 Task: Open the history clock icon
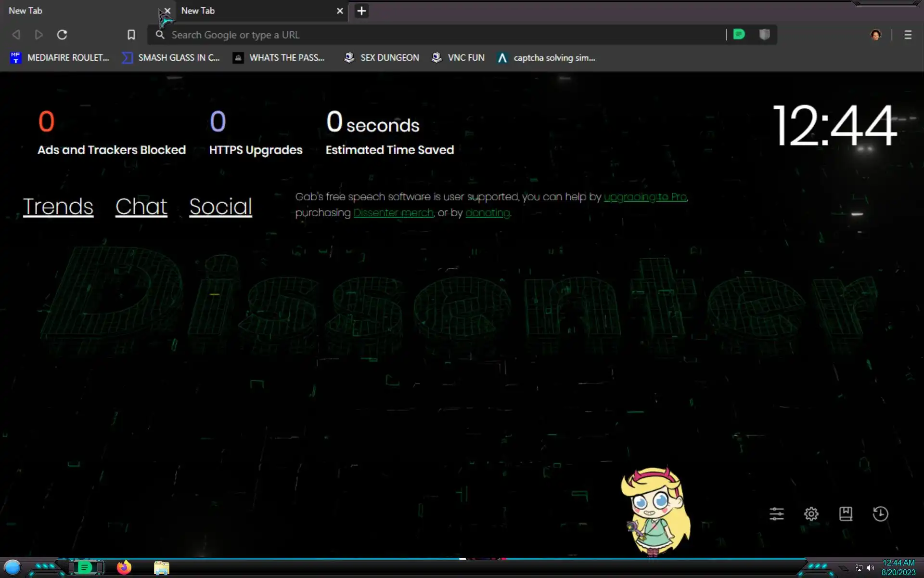click(x=880, y=514)
